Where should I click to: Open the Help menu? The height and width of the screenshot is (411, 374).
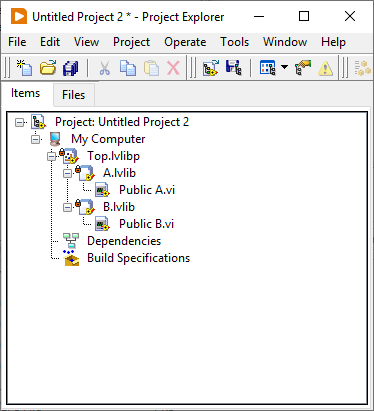(333, 42)
